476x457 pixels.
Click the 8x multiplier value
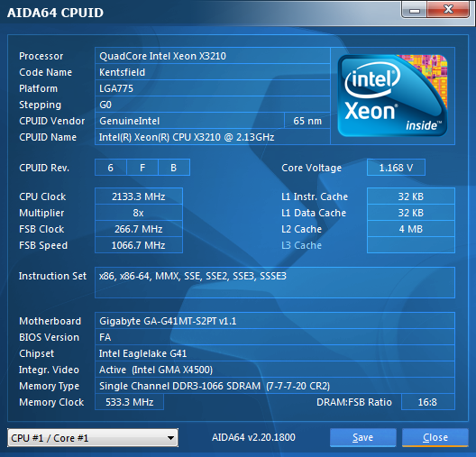tap(139, 213)
